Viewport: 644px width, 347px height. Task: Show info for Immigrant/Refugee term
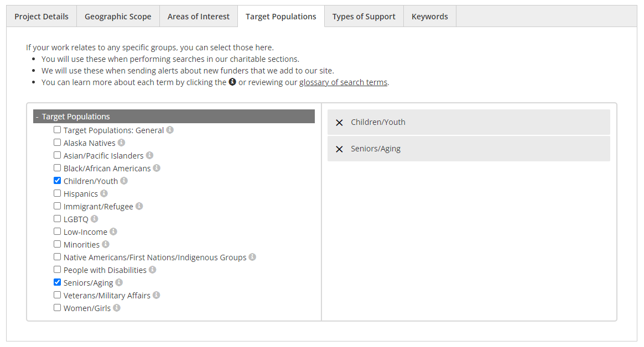click(x=139, y=206)
